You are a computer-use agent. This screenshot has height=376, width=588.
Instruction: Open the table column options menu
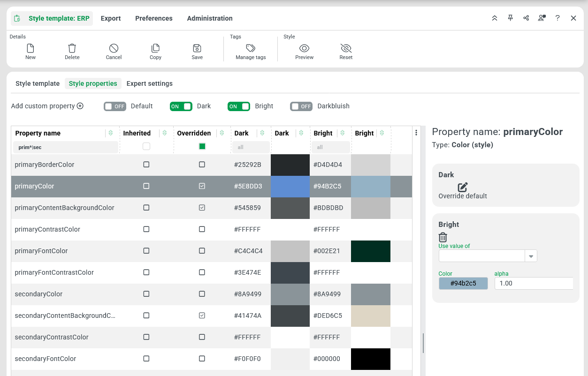(x=416, y=133)
